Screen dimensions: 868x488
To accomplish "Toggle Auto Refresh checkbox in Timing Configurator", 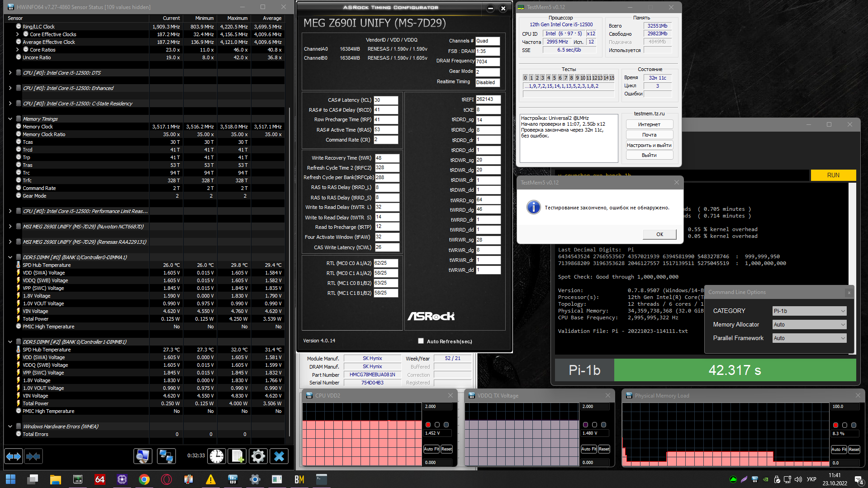I will (421, 341).
